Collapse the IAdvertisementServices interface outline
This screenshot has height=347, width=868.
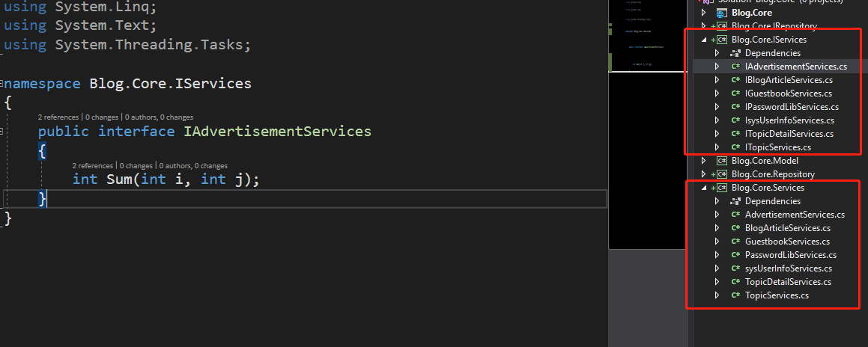pyautogui.click(x=1, y=132)
